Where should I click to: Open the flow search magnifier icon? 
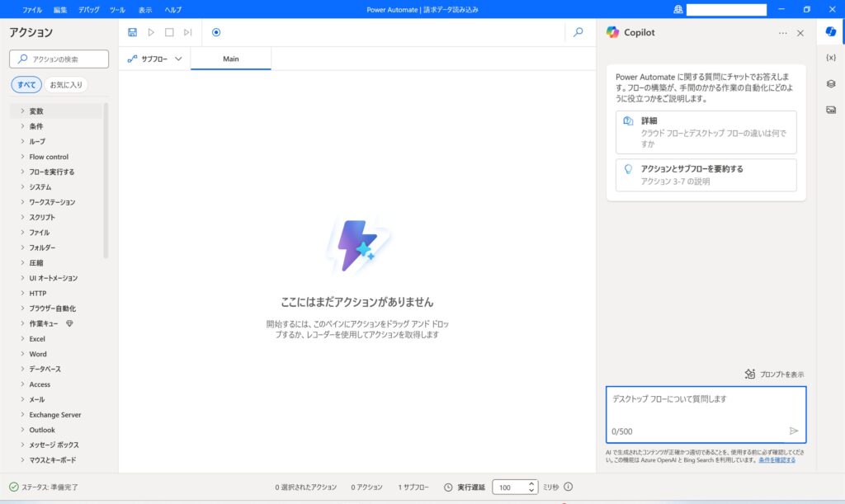[578, 32]
